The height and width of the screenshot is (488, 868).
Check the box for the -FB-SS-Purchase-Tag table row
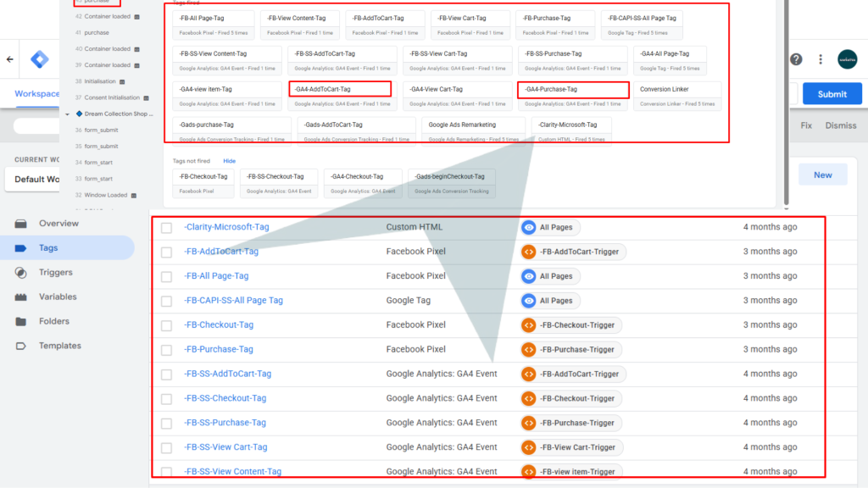click(167, 423)
